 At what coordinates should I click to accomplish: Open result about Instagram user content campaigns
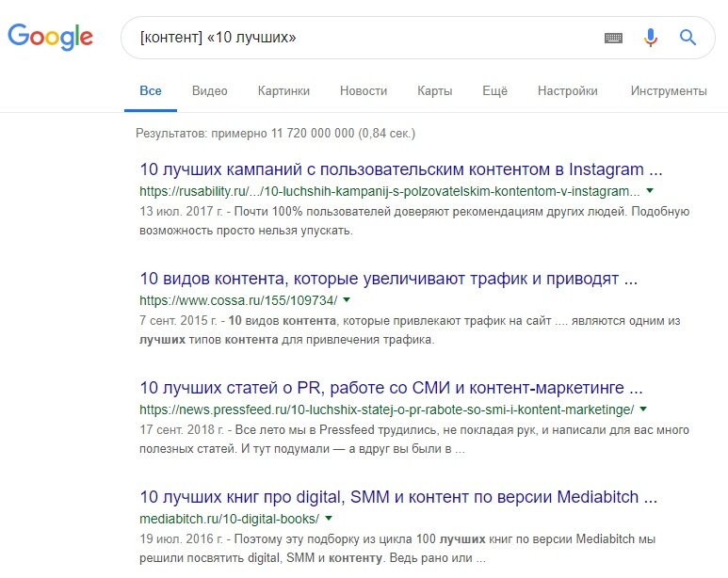[x=400, y=169]
